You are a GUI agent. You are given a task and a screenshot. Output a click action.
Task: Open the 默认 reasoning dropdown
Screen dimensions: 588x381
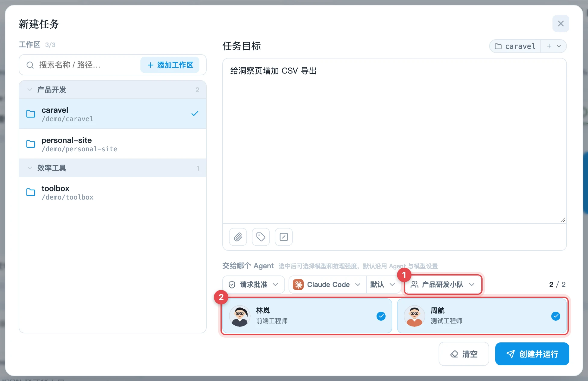383,285
